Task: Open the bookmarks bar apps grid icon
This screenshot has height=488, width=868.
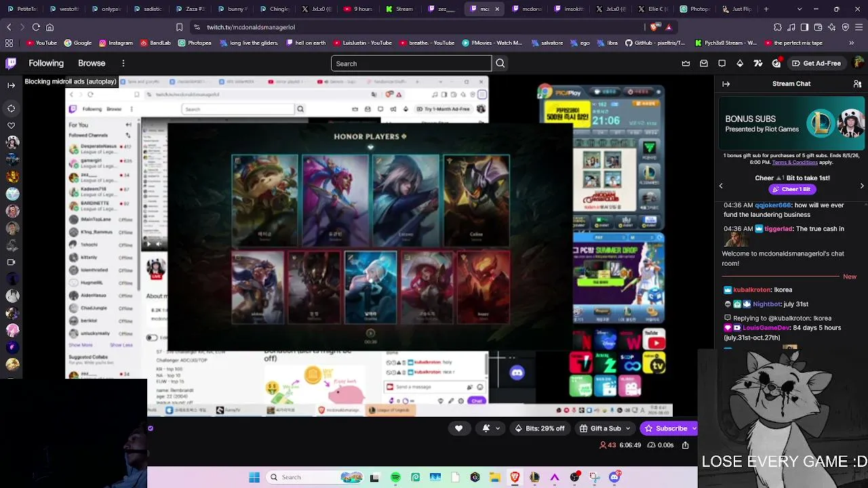Action: pos(9,43)
